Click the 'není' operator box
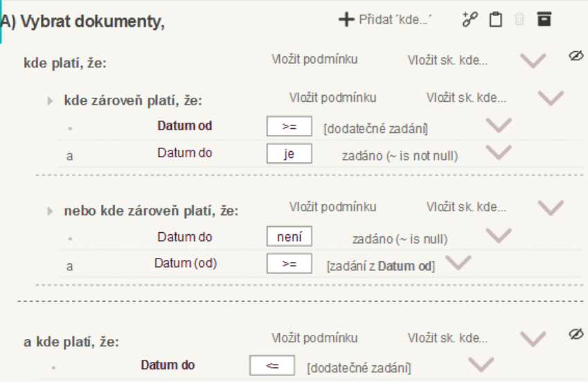 click(x=289, y=236)
